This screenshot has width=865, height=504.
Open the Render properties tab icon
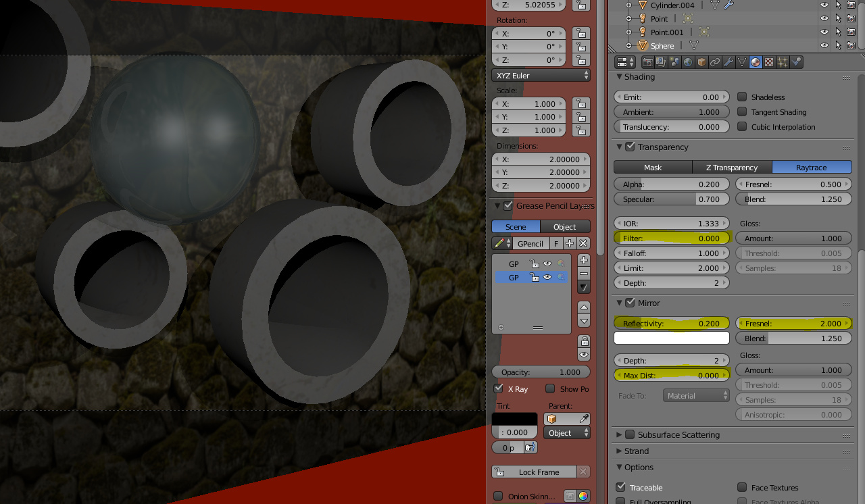[x=647, y=62]
